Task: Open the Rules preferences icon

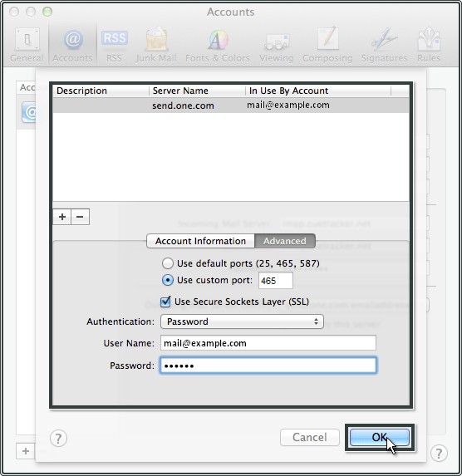Action: pos(429,39)
